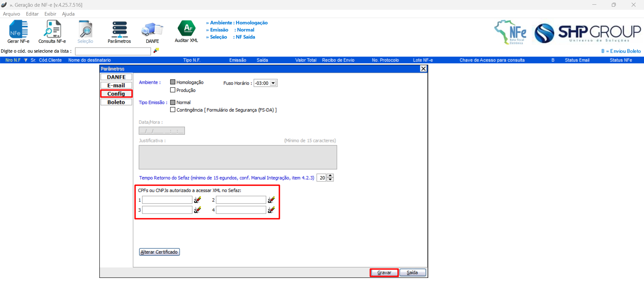
Task: Clear CPF/CNPJ field 4 with eraser icon
Action: 271,210
